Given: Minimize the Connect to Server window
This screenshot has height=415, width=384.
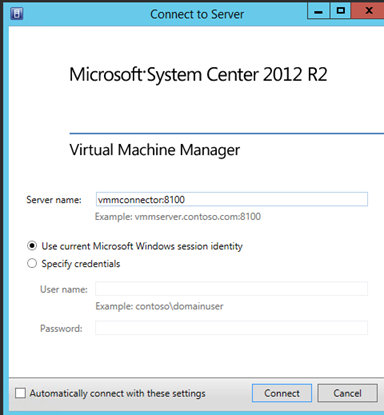Looking at the screenshot, I should [x=318, y=11].
